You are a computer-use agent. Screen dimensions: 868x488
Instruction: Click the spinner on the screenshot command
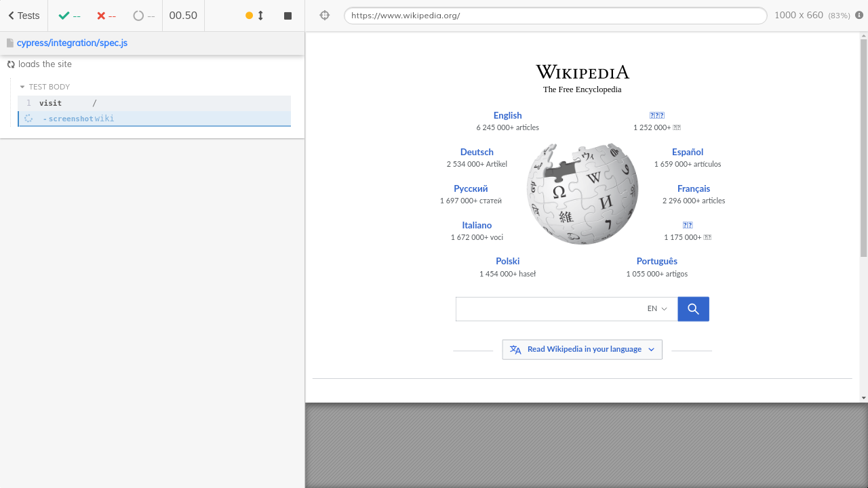click(28, 119)
